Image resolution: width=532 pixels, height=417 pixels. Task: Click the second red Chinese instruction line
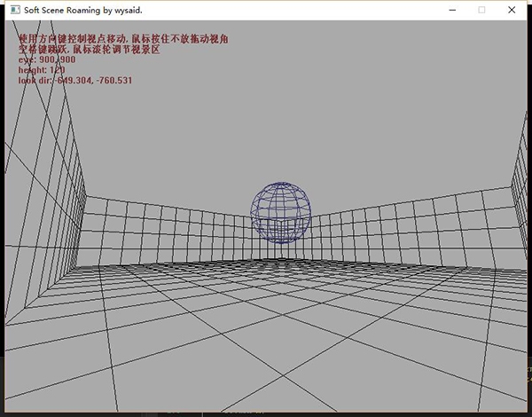tap(90, 49)
